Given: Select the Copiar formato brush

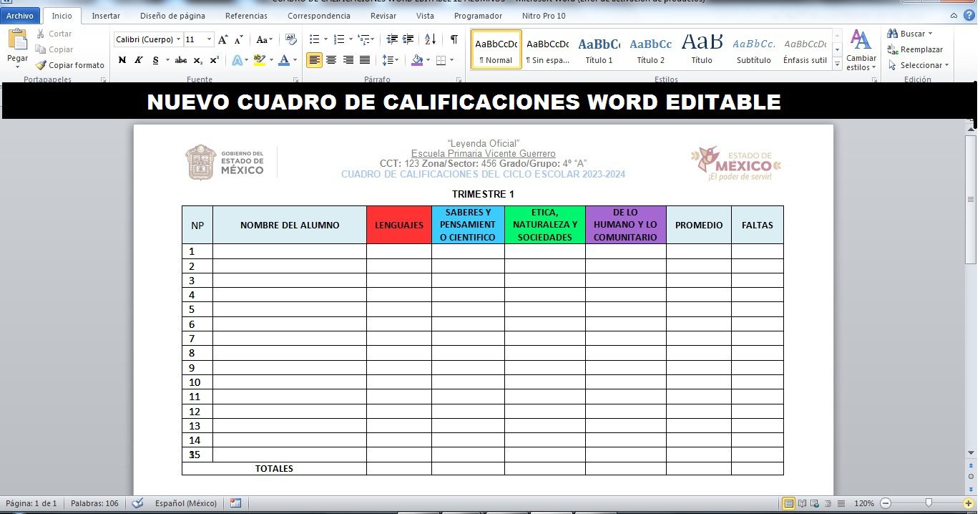Looking at the screenshot, I should tap(70, 65).
